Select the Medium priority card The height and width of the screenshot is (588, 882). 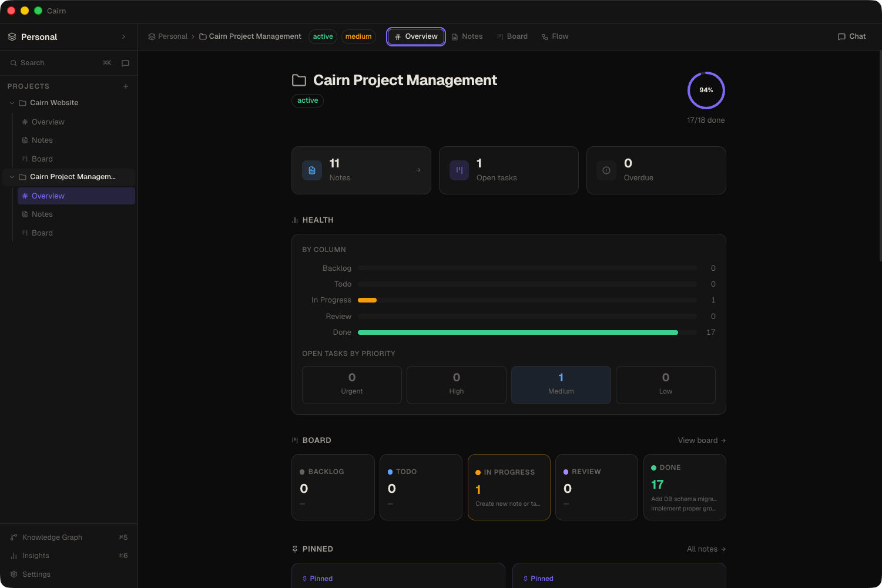(x=561, y=385)
